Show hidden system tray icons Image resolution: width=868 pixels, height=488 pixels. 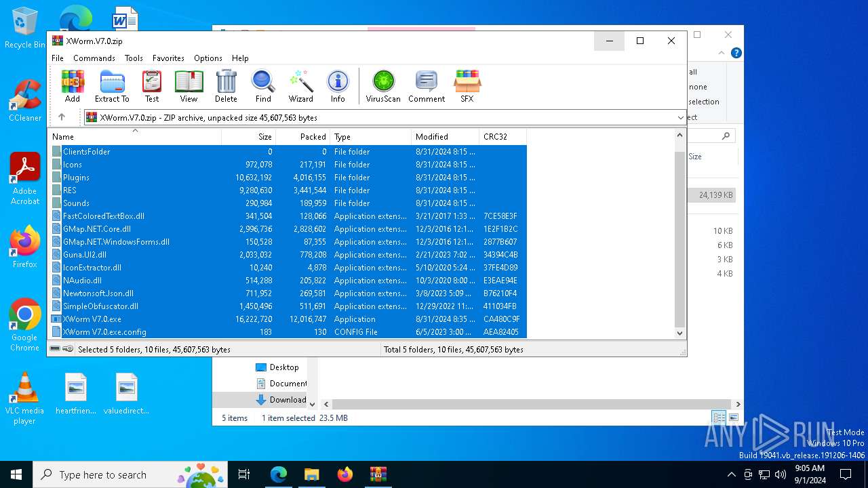[x=731, y=474]
